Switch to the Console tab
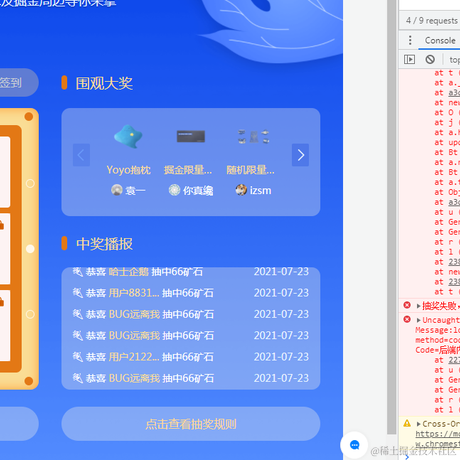 coord(440,41)
